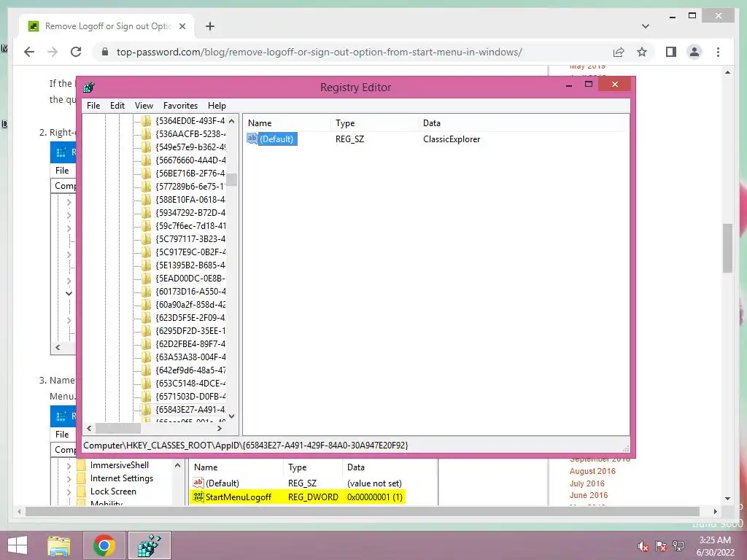This screenshot has width=747, height=560.
Task: Click Registry Editor taskbar button
Action: (x=150, y=545)
